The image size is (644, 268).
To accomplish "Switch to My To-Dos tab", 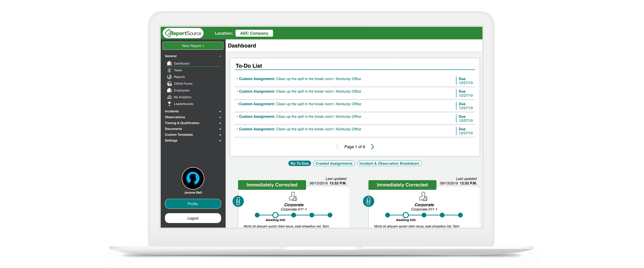I will pyautogui.click(x=300, y=163).
